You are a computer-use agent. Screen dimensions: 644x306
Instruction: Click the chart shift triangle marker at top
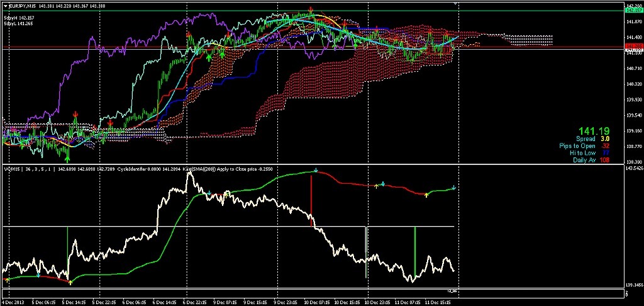pos(455,3)
